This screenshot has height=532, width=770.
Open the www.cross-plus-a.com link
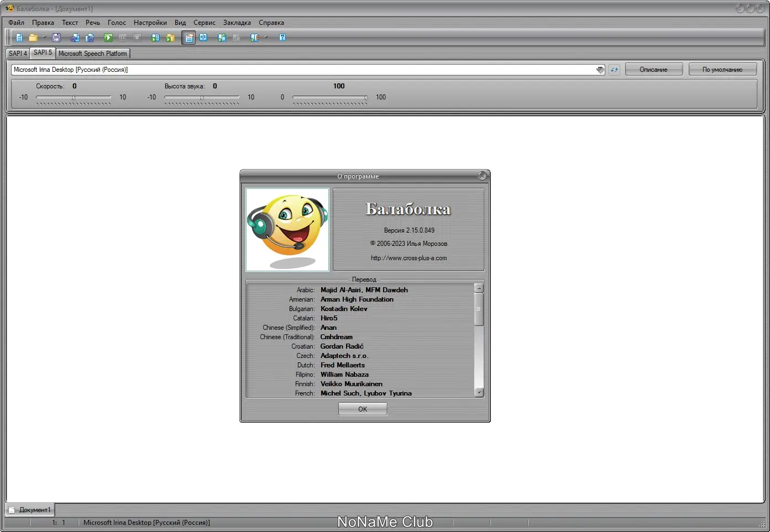tap(409, 258)
